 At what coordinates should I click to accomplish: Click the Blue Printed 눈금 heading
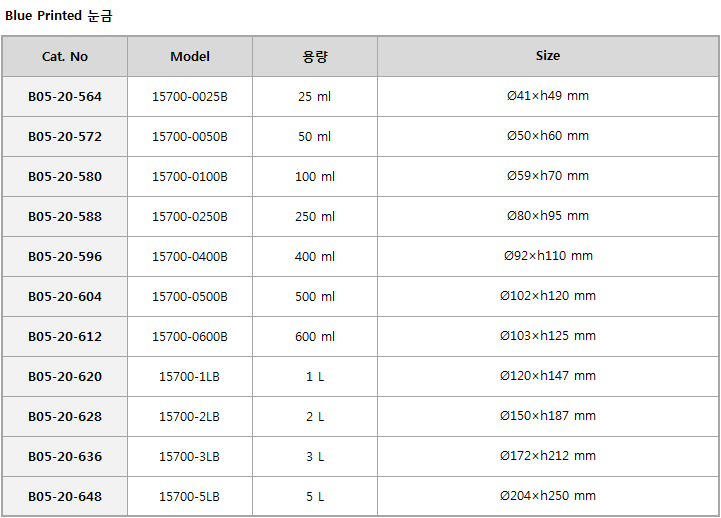click(x=59, y=16)
